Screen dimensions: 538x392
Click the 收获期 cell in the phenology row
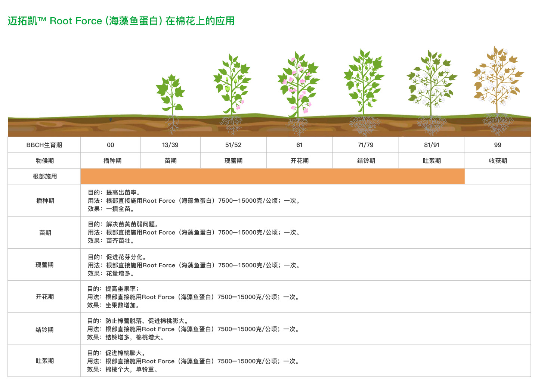[498, 161]
